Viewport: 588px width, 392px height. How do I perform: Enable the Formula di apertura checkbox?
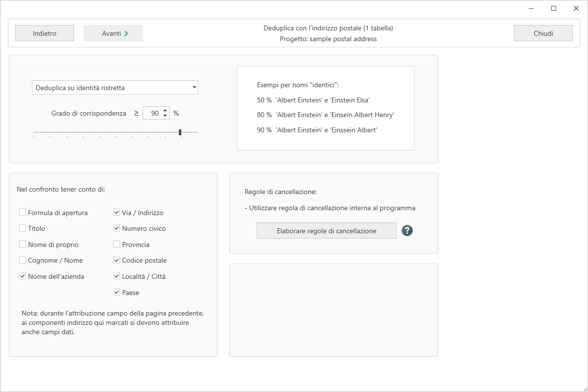[23, 213]
